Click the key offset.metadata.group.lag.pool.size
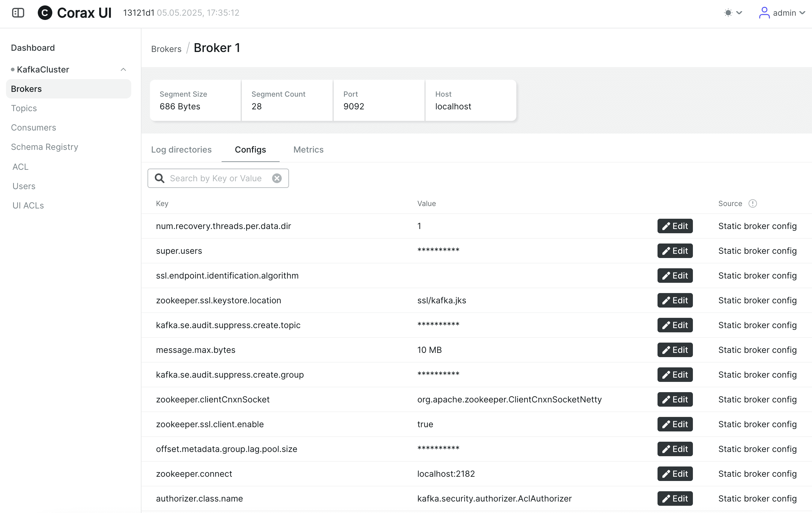 [x=227, y=449]
